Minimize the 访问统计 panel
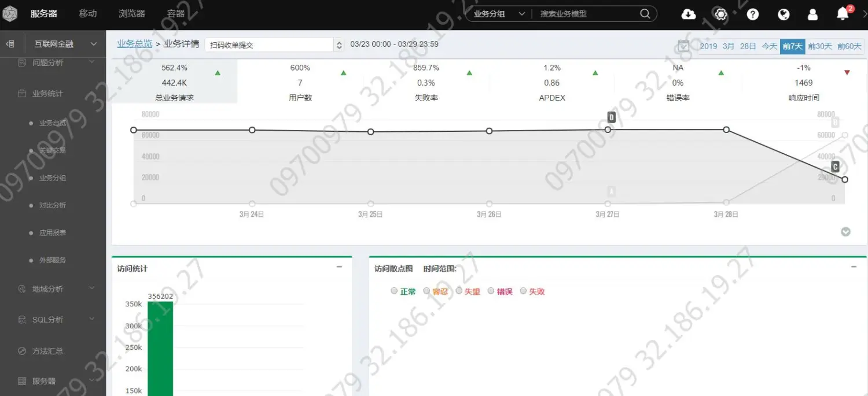Screen dimensions: 868x396 coord(339,267)
